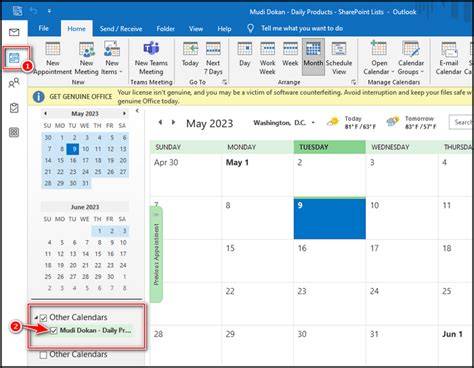
Task: Toggle the top Other Calendars checkbox
Action: point(43,318)
